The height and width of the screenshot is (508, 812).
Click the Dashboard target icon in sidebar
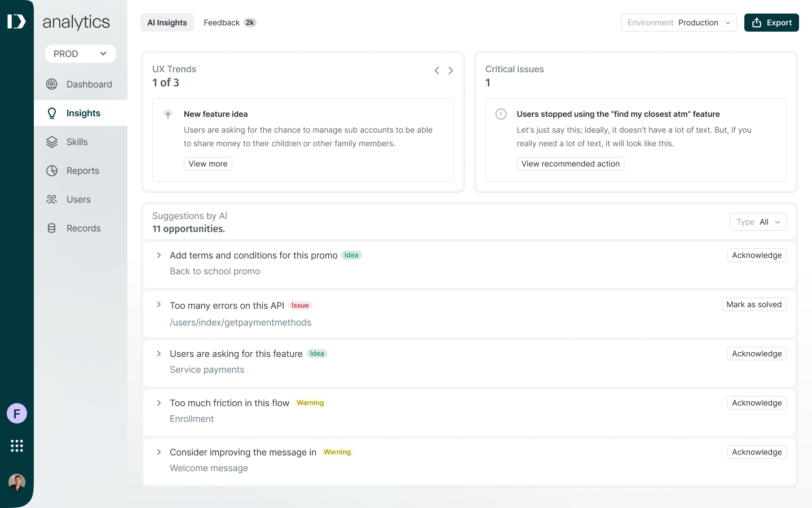pos(52,84)
